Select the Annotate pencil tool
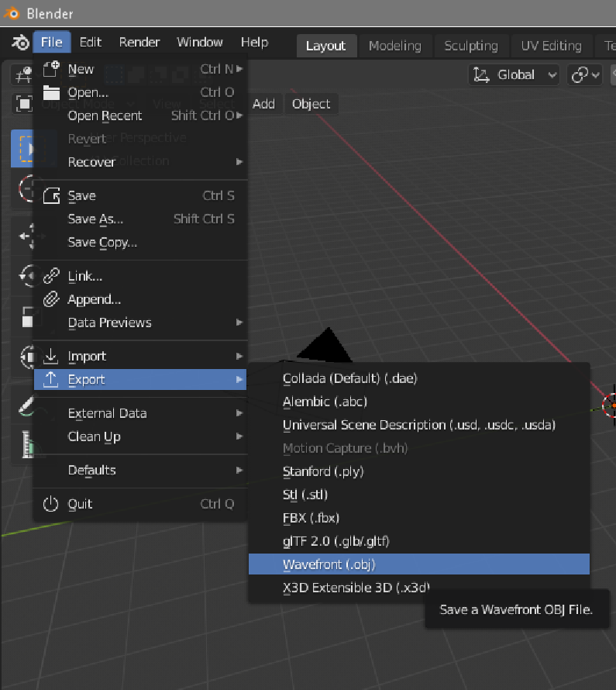 (26, 405)
